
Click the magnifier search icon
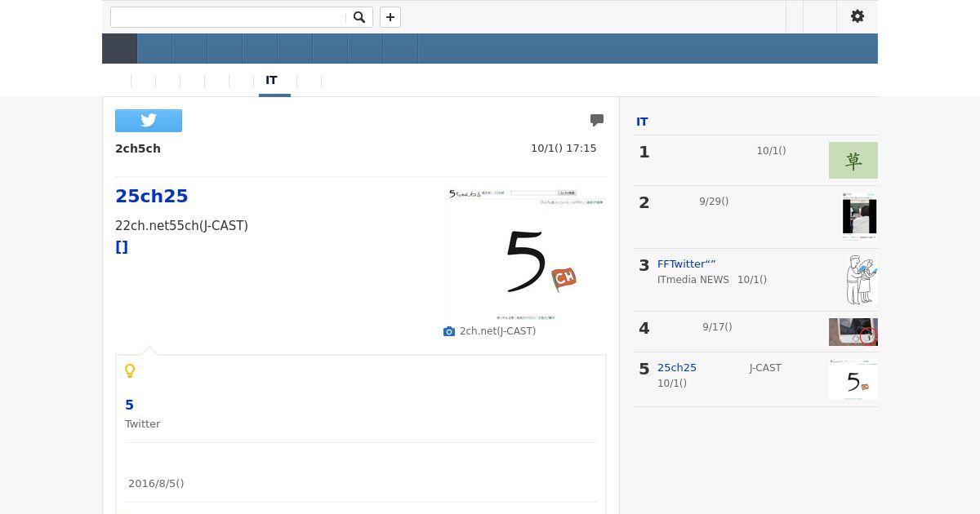click(359, 17)
